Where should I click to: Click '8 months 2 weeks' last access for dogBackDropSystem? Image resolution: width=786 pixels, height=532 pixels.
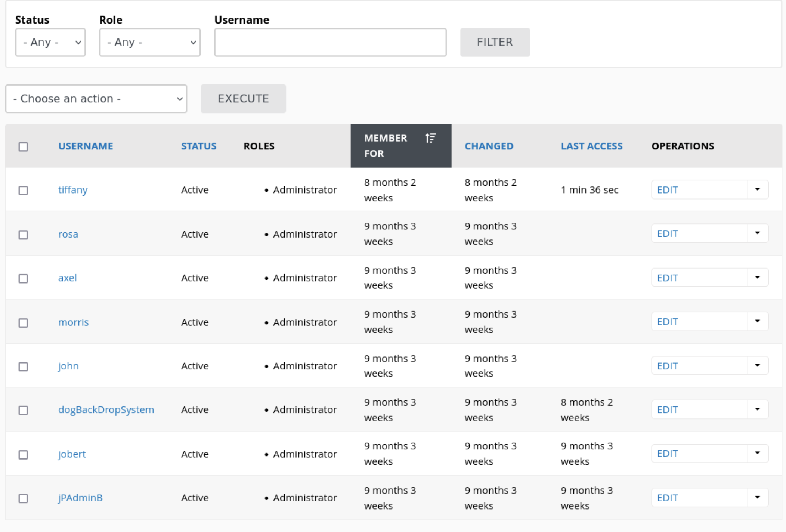[x=587, y=410]
